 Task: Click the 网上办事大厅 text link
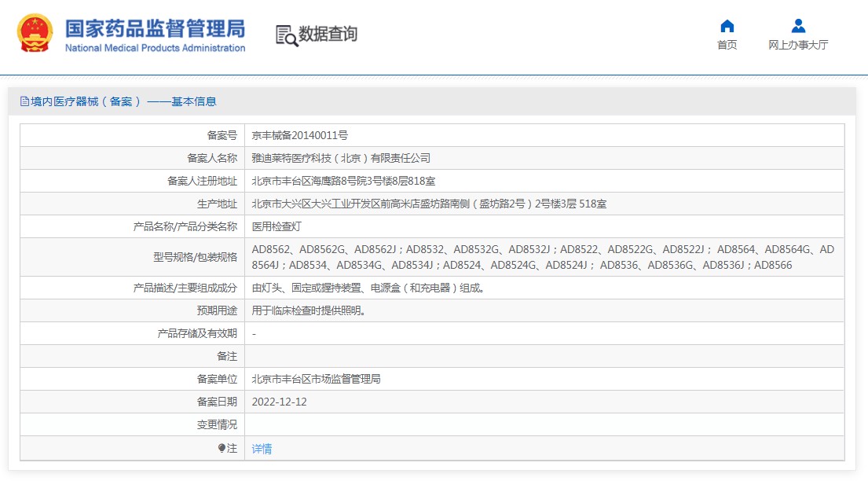pos(798,45)
